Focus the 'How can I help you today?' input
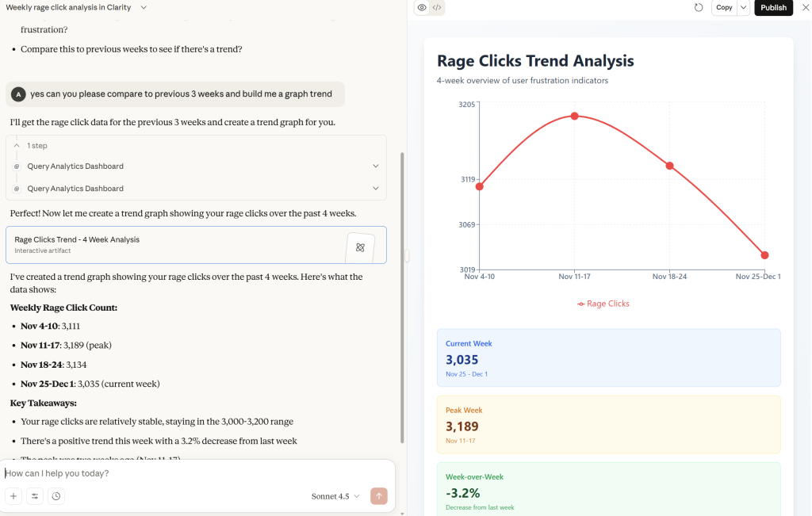Viewport: 812px width, 516px height. (x=190, y=473)
